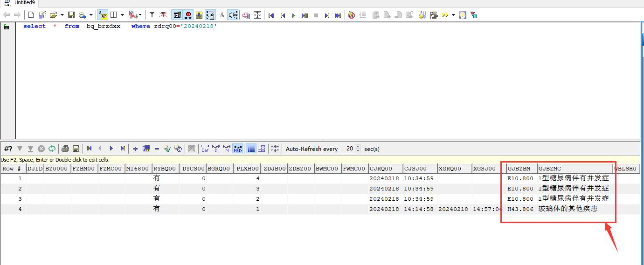Toggle the N&D display mode button
The image size is (644, 265).
pos(238,149)
